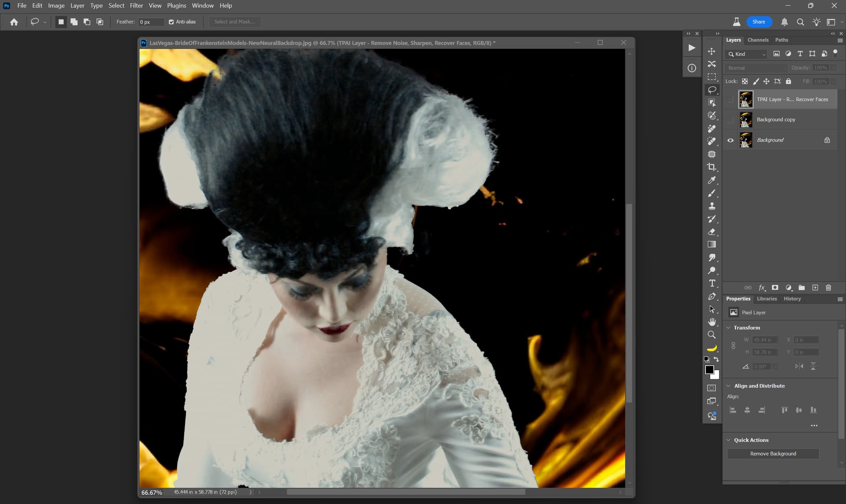Show the Background copy layer

(x=730, y=120)
